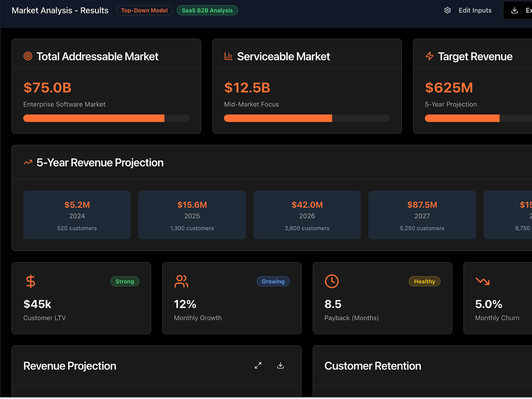Select the 2025 projection card showing $15.6M

click(192, 215)
